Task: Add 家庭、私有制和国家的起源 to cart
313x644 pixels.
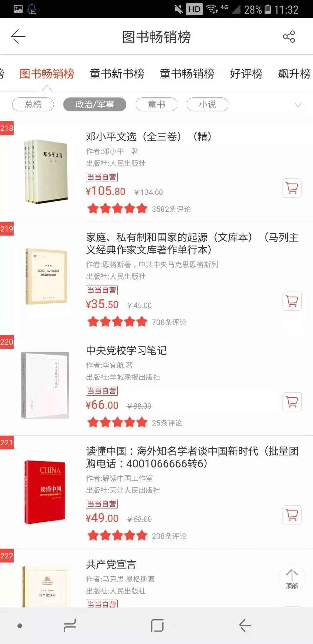Action: click(x=292, y=301)
